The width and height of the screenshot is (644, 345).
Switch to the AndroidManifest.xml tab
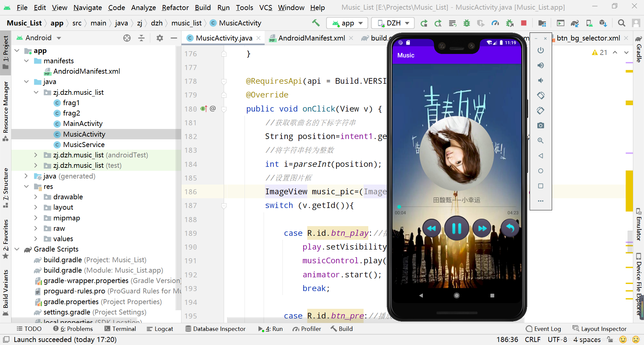point(311,38)
